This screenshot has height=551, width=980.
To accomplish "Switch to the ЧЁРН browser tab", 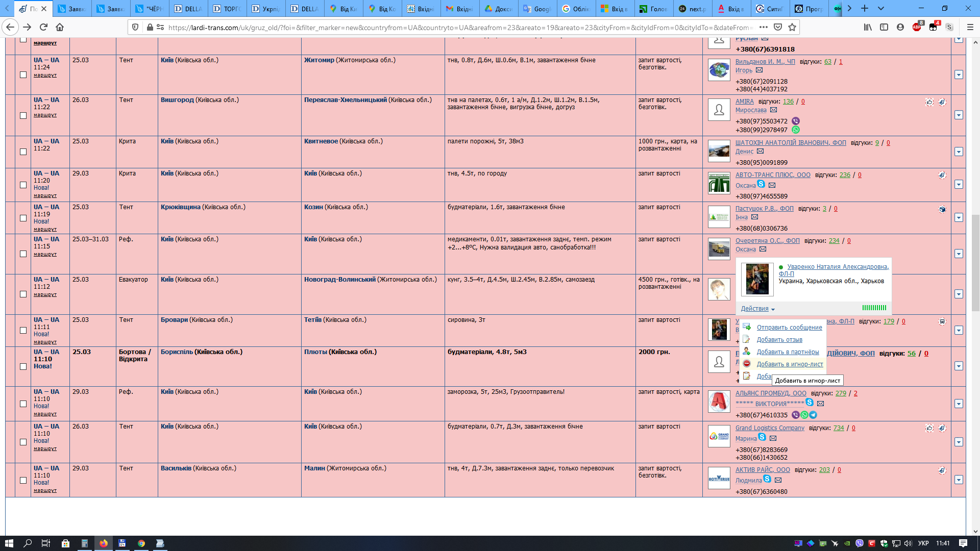I will 150,9.
